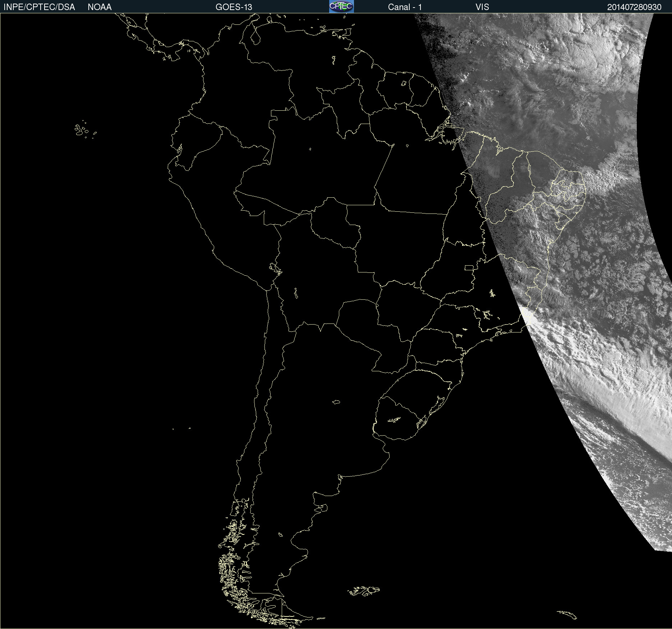Click the VIS channel type label
The width and height of the screenshot is (672, 629).
click(482, 7)
